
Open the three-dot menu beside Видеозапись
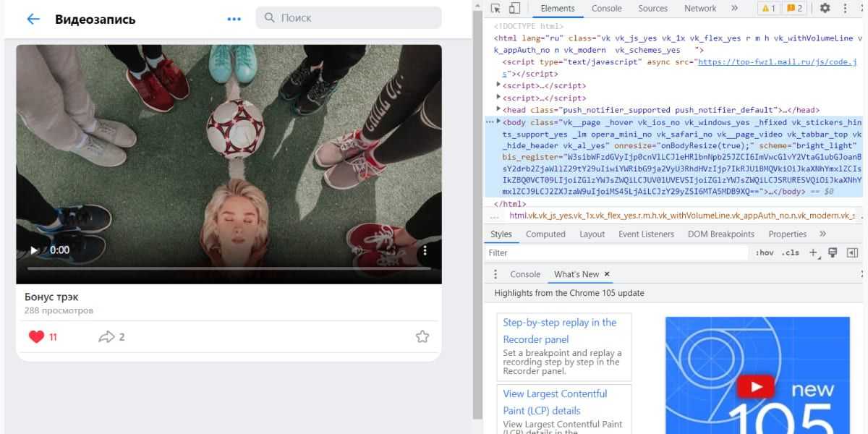coord(234,19)
